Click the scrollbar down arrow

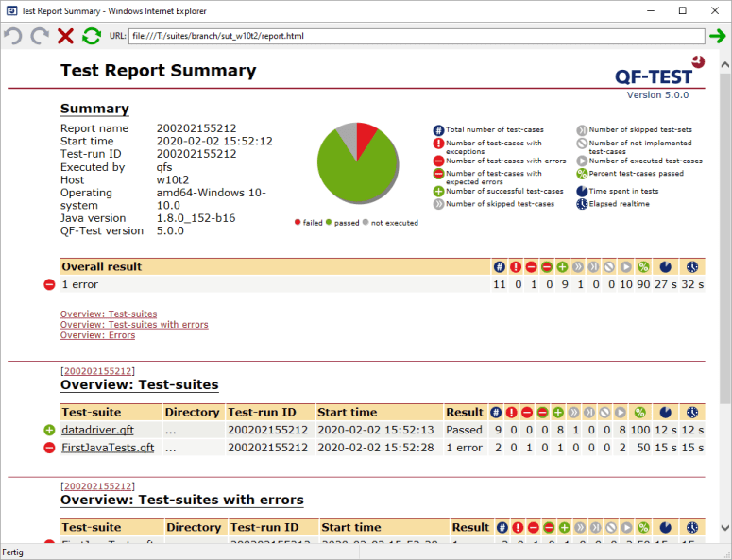click(725, 528)
